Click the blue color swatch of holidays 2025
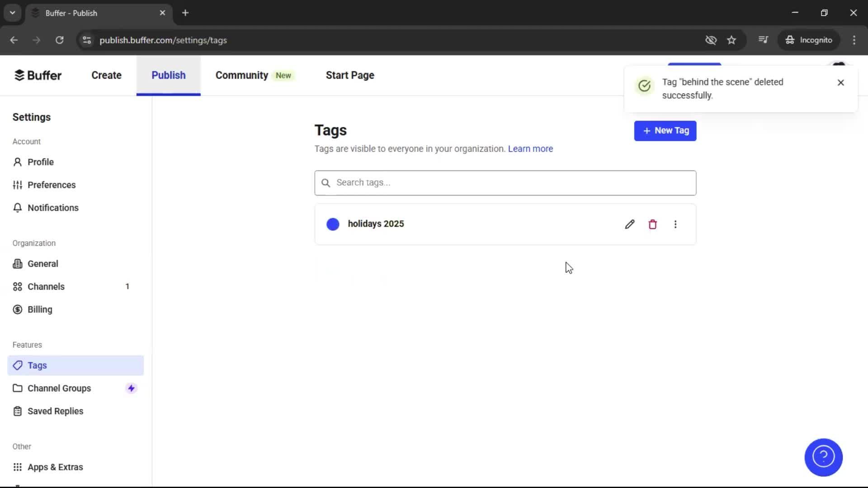868x488 pixels. pos(333,224)
